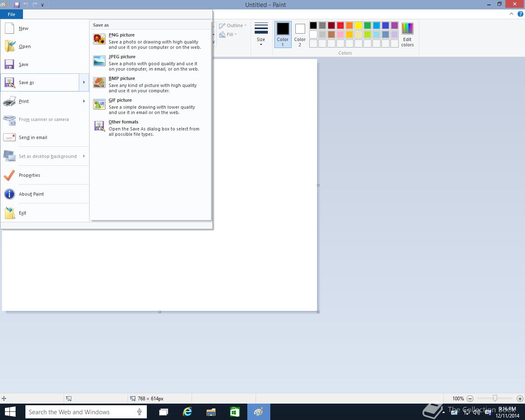Open the Size line thickness dropdown
This screenshot has width=525, height=420.
pyautogui.click(x=261, y=34)
